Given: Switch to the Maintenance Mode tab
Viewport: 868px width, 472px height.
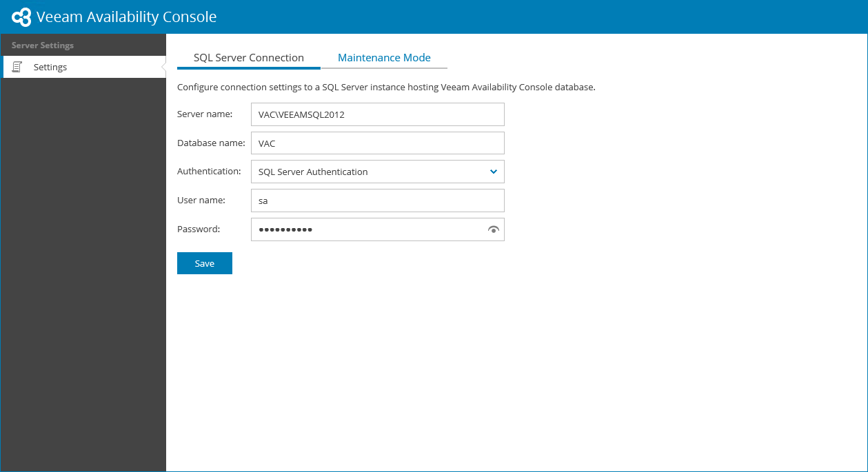Looking at the screenshot, I should click(x=384, y=58).
